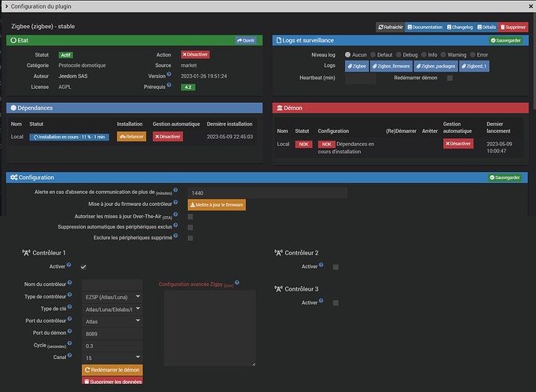
Task: Click help icon for Port du démon
Action: pos(70,332)
